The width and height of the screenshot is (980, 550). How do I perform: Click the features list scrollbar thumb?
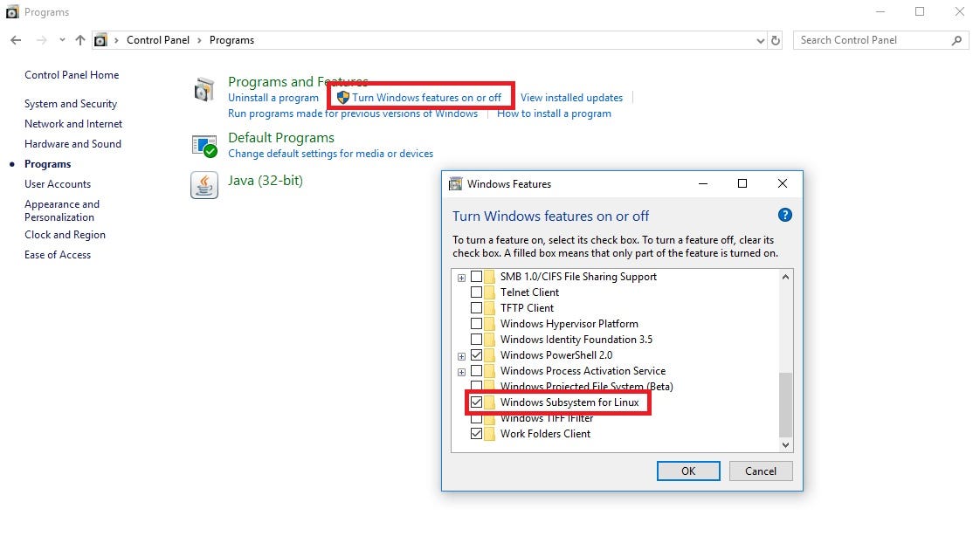coord(785,405)
